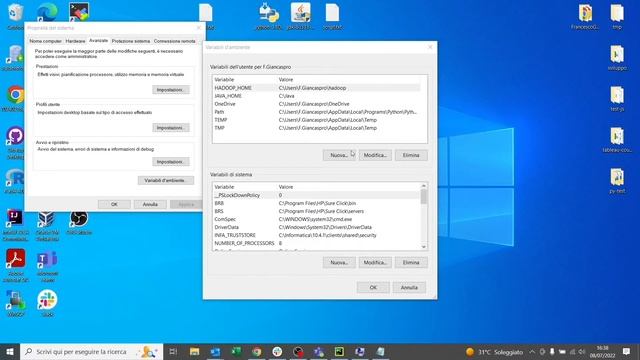Viewport: 640px width, 360px height.
Task: Open the Google Chrome desktop shortcut
Action: (15, 98)
